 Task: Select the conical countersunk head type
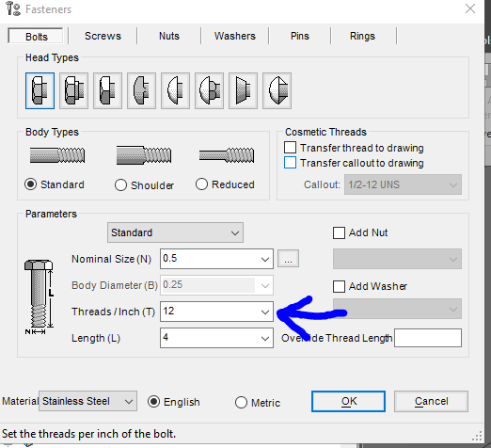click(243, 90)
